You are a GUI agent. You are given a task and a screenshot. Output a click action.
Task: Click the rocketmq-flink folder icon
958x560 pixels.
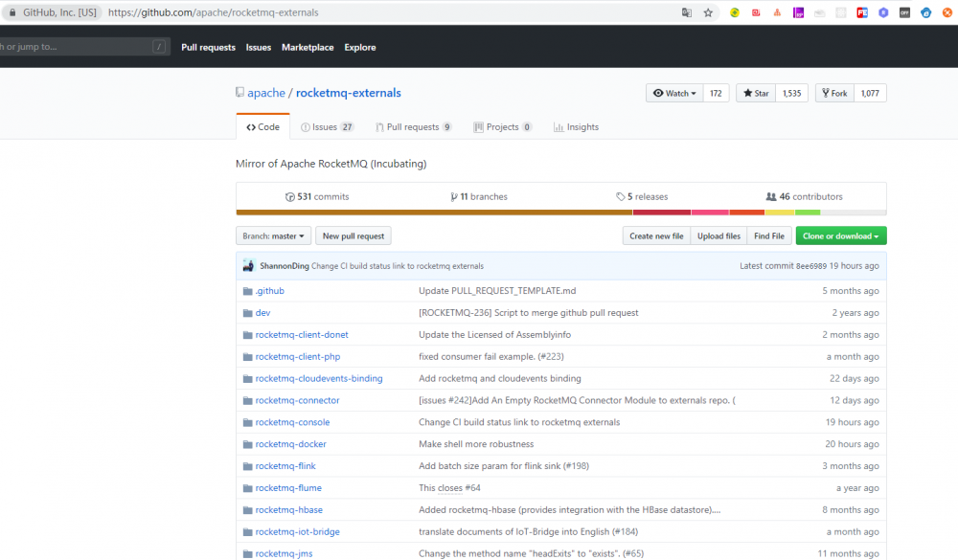(247, 466)
